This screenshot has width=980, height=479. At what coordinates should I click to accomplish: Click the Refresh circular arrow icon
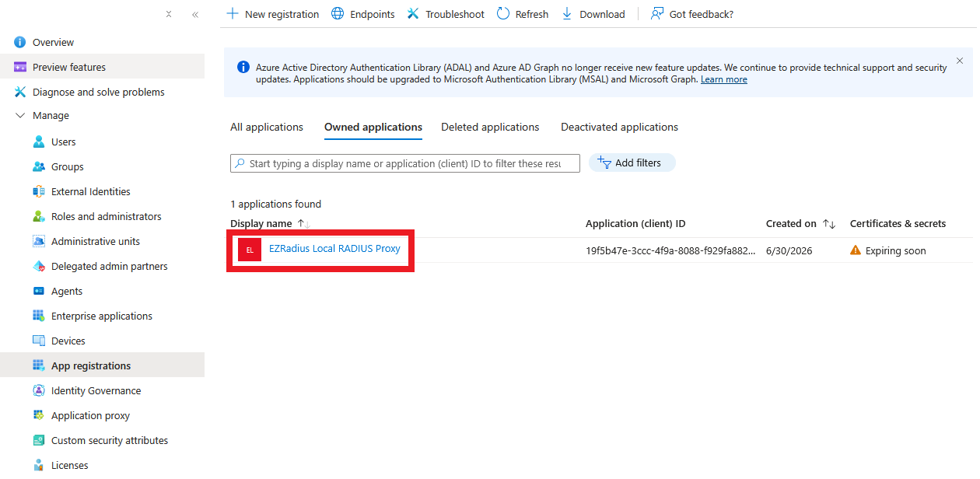click(503, 14)
